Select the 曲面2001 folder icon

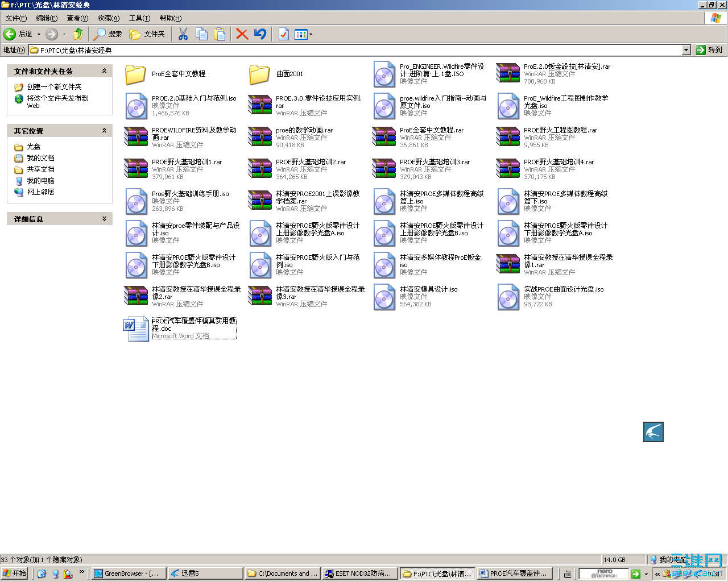pos(260,74)
